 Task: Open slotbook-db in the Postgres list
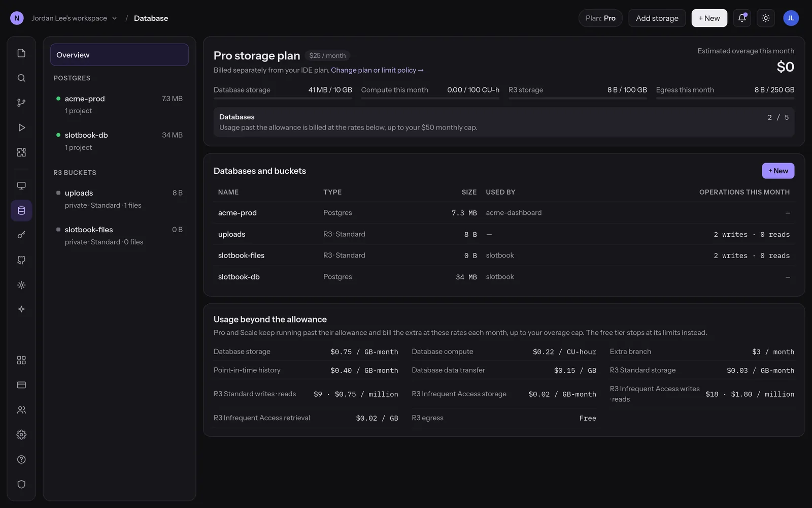(x=119, y=141)
